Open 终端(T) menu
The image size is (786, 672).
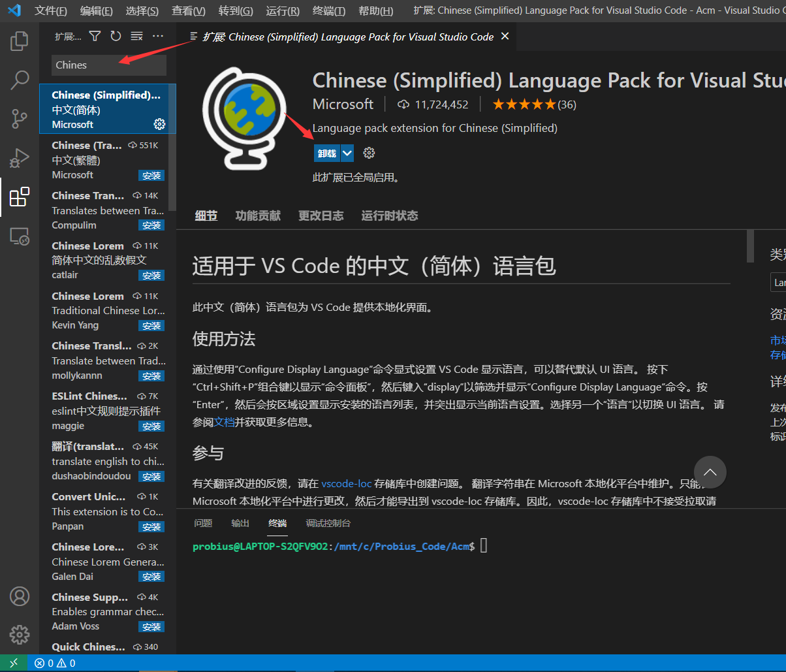(x=330, y=11)
